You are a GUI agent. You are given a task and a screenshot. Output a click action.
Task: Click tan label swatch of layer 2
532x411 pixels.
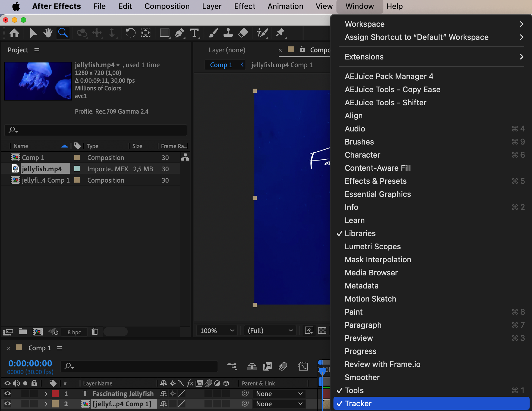(55, 404)
